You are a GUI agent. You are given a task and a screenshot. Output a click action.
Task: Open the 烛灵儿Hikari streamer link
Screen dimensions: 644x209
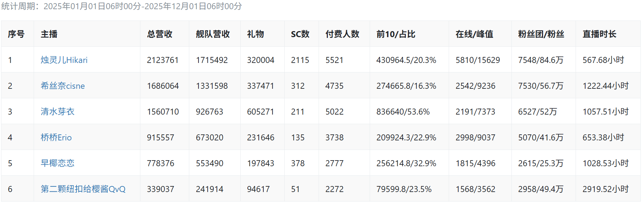[64, 60]
